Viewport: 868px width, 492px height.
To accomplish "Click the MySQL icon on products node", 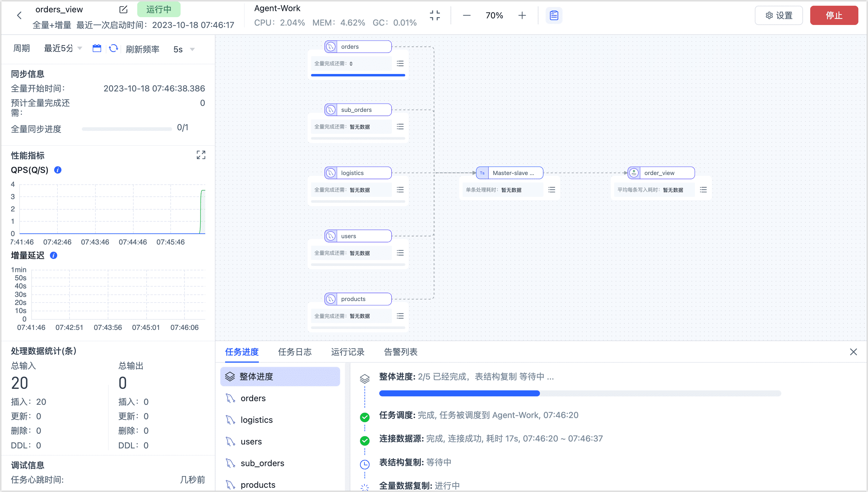I will click(331, 299).
